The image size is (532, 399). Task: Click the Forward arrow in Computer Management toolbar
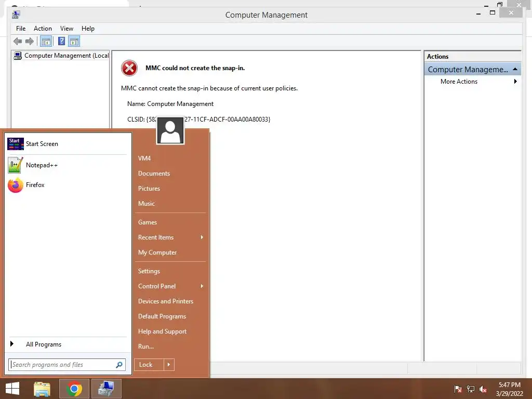[30, 42]
